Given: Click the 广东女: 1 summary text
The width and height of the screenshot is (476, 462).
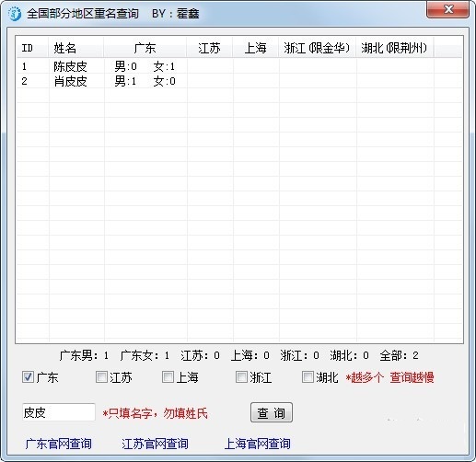Looking at the screenshot, I should (145, 355).
